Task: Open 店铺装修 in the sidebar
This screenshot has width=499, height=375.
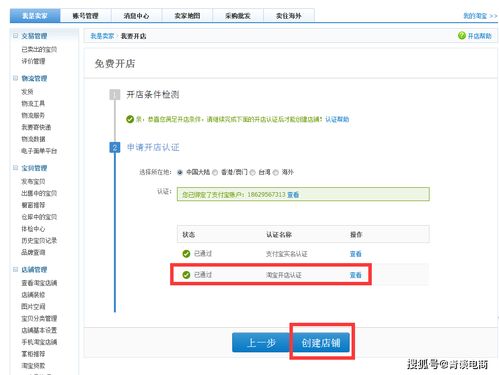Action: pyautogui.click(x=33, y=295)
